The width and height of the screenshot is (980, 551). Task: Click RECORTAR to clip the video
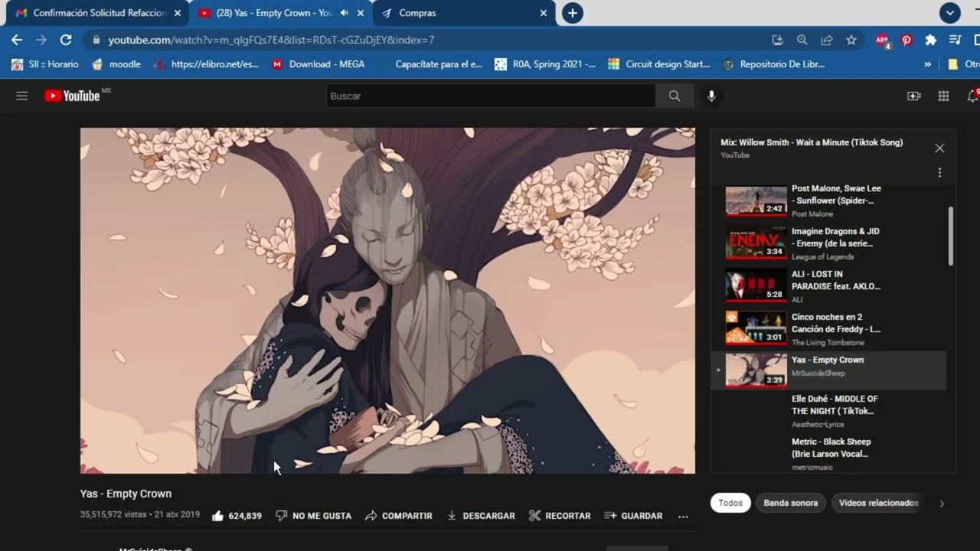click(560, 516)
